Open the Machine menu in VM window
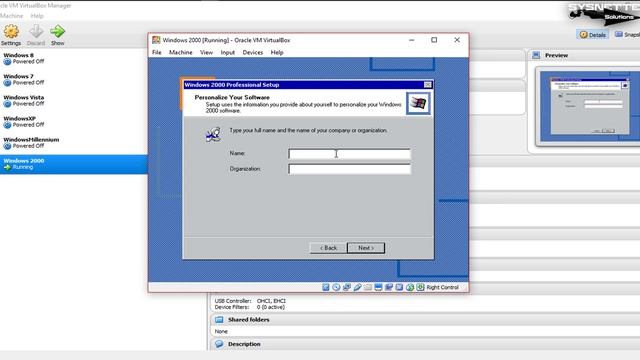Image resolution: width=640 pixels, height=360 pixels. (x=180, y=53)
